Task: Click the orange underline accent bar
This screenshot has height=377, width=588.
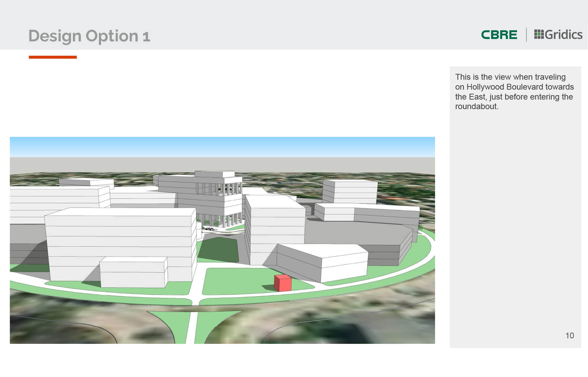Action: pyautogui.click(x=53, y=57)
